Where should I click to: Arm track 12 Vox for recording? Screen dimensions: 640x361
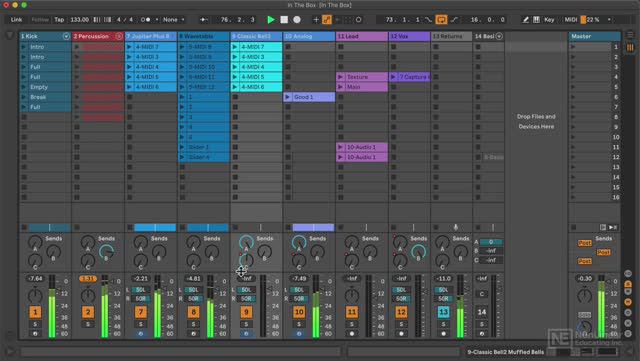coord(401,334)
